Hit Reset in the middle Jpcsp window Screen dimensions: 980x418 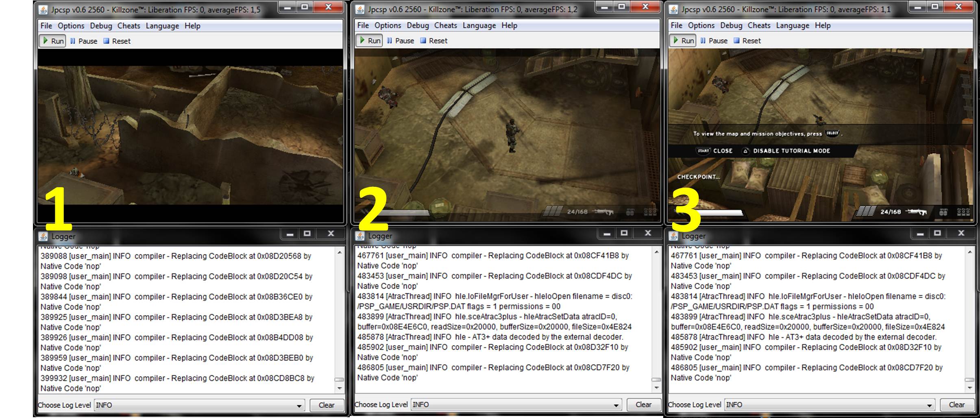point(434,41)
